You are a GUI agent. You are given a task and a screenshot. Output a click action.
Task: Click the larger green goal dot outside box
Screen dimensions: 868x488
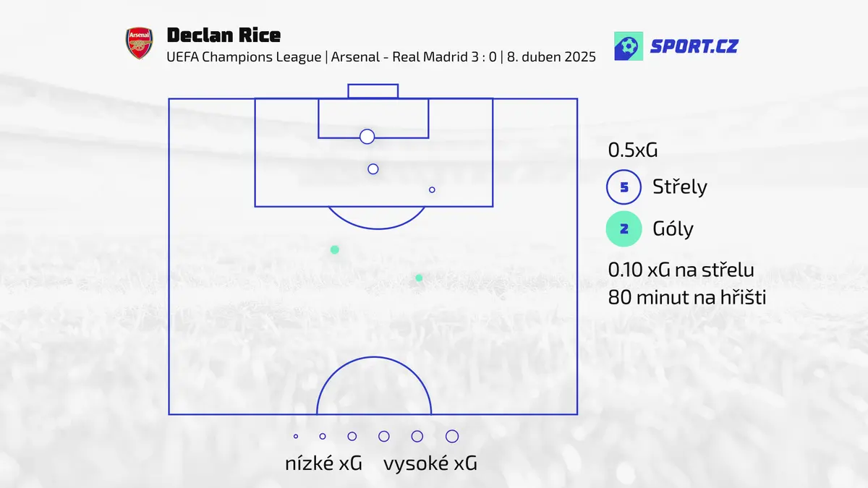[335, 249]
